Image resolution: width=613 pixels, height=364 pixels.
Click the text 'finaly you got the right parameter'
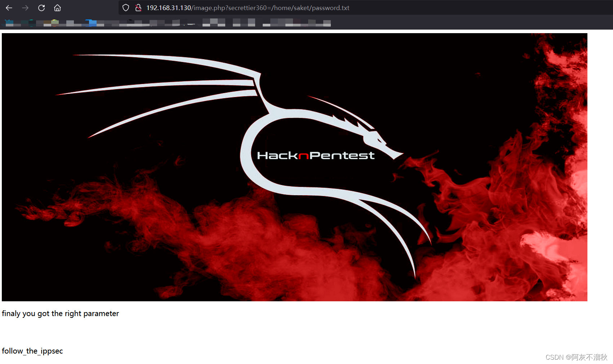(60, 314)
